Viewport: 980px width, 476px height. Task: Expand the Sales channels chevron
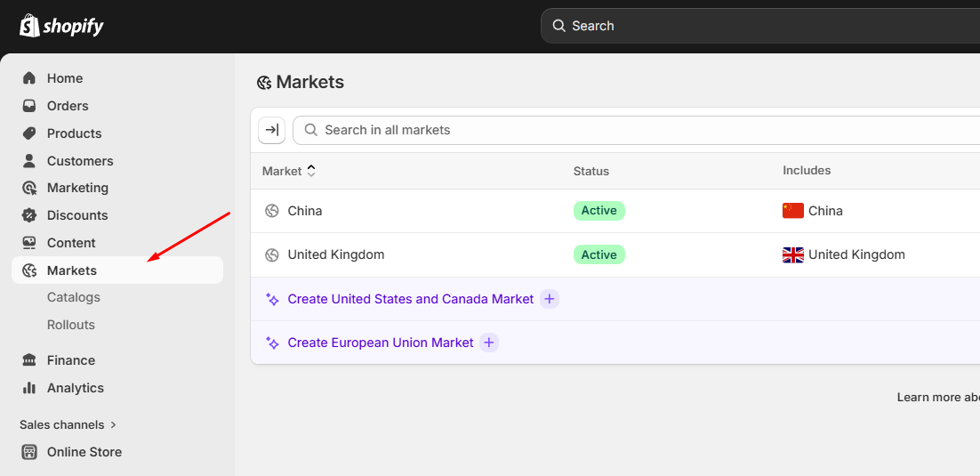113,424
